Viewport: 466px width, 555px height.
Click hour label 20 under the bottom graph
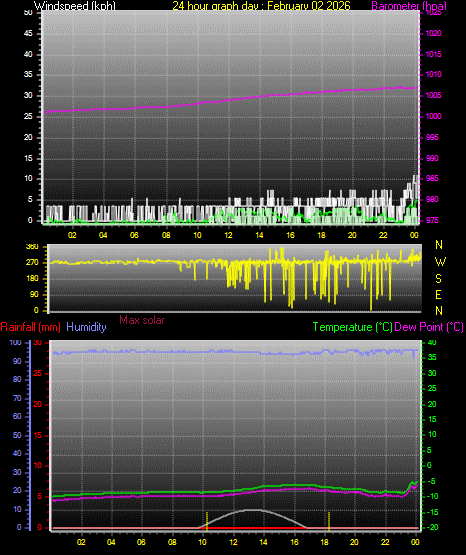pos(354,542)
